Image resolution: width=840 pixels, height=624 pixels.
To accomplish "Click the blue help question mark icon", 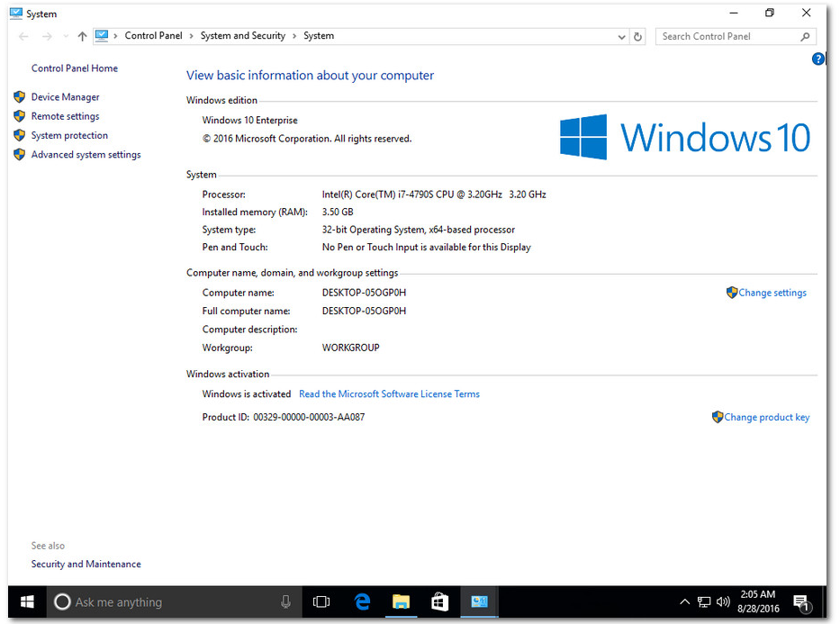I will [x=818, y=59].
